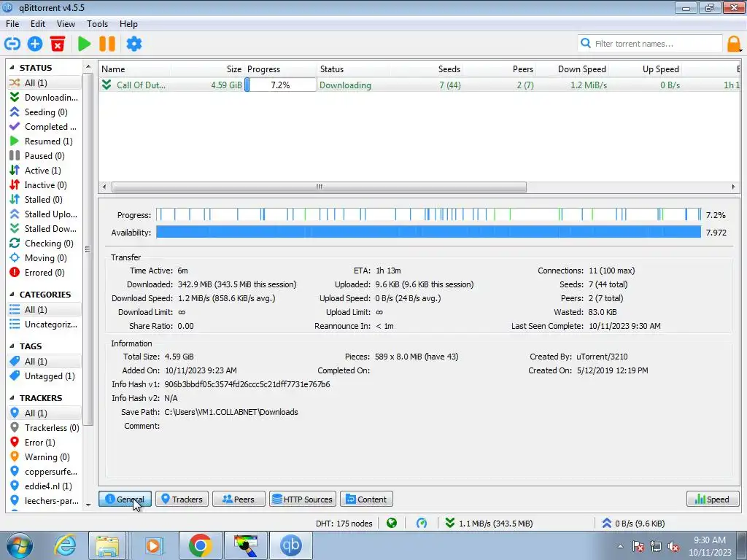The image size is (747, 560).
Task: Click the Add Torrent Link toolbar icon
Action: (12, 44)
